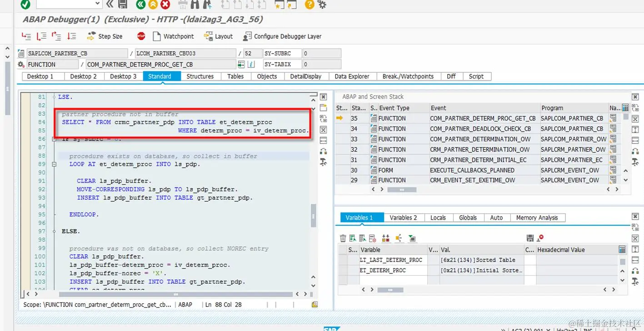Click the Find binoculars icon
The image size is (644, 331).
(x=195, y=5)
